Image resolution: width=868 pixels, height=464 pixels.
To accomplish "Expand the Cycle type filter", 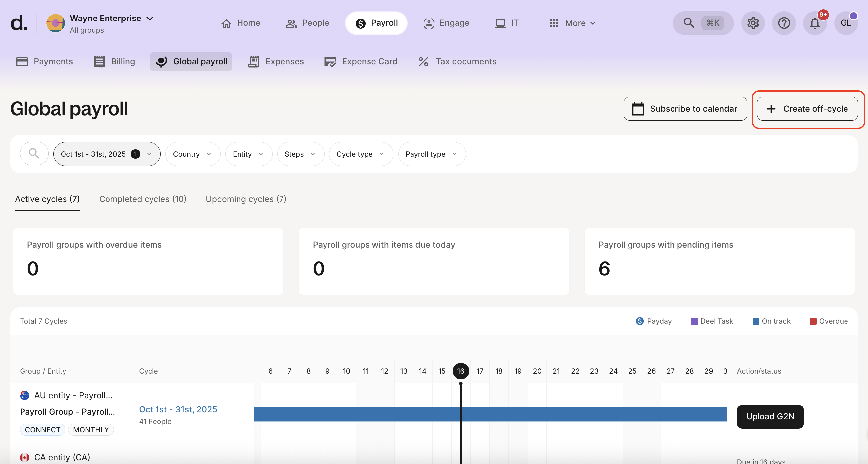I will [x=361, y=154].
